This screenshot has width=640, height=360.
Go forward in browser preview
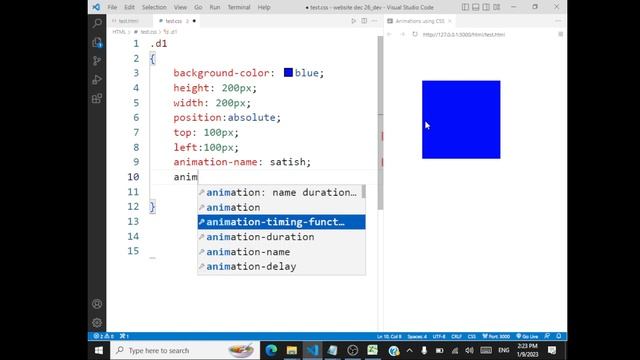tap(402, 34)
